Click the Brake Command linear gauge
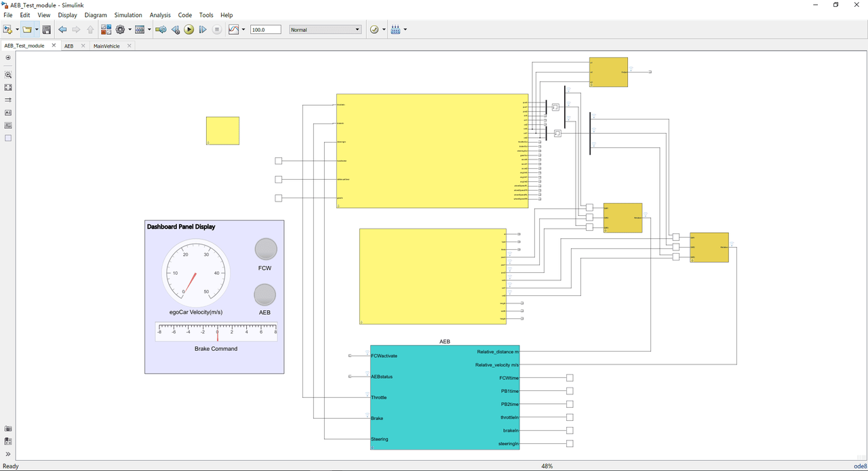This screenshot has height=471, width=868. pyautogui.click(x=217, y=332)
